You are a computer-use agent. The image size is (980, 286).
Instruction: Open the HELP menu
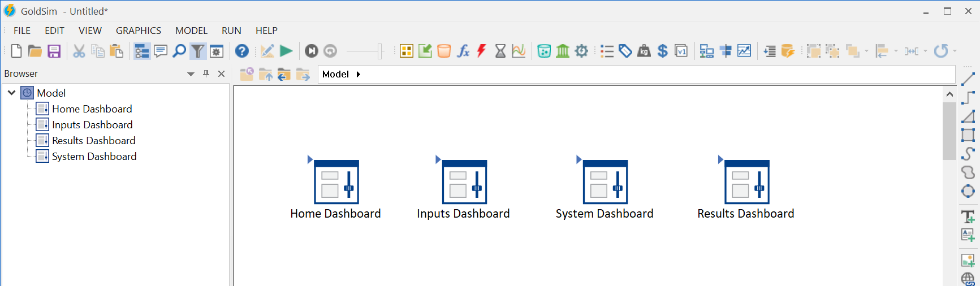coord(266,31)
